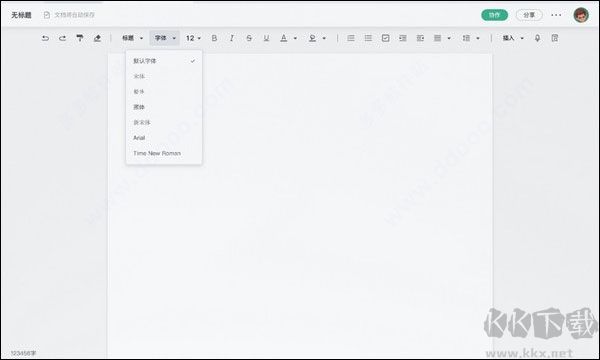
Task: Click the redo arrow icon
Action: click(x=62, y=38)
